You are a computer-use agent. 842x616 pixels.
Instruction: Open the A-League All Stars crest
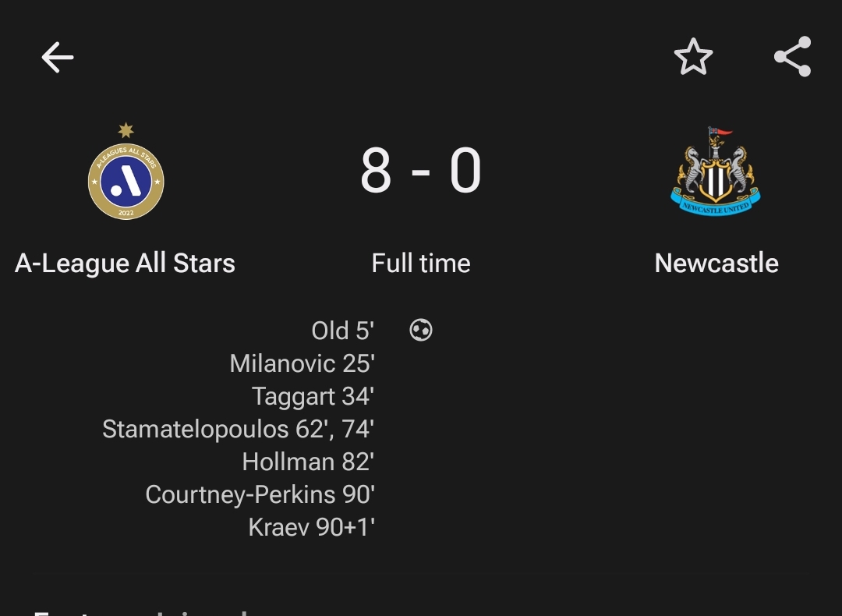[126, 172]
